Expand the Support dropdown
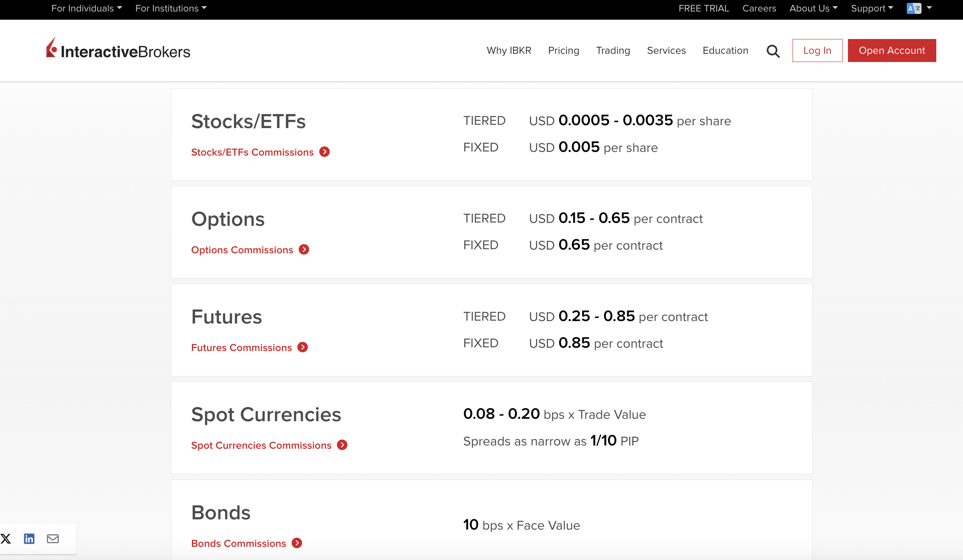The width and height of the screenshot is (963, 560). (872, 8)
